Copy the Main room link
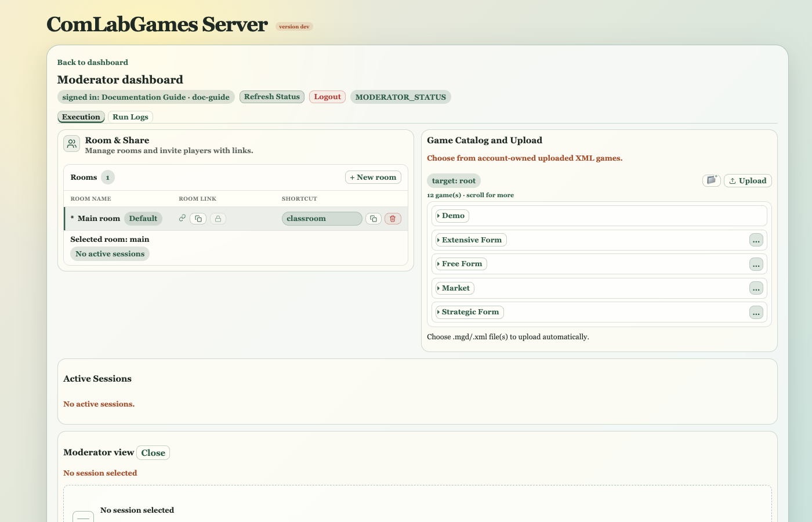This screenshot has height=522, width=812. pyautogui.click(x=198, y=219)
